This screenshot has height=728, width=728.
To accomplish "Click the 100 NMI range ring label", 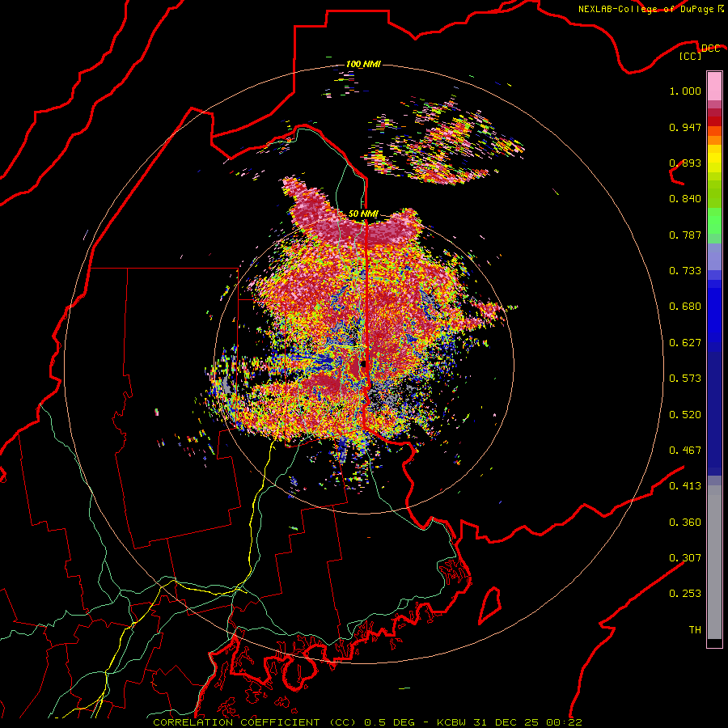I will pos(363,64).
